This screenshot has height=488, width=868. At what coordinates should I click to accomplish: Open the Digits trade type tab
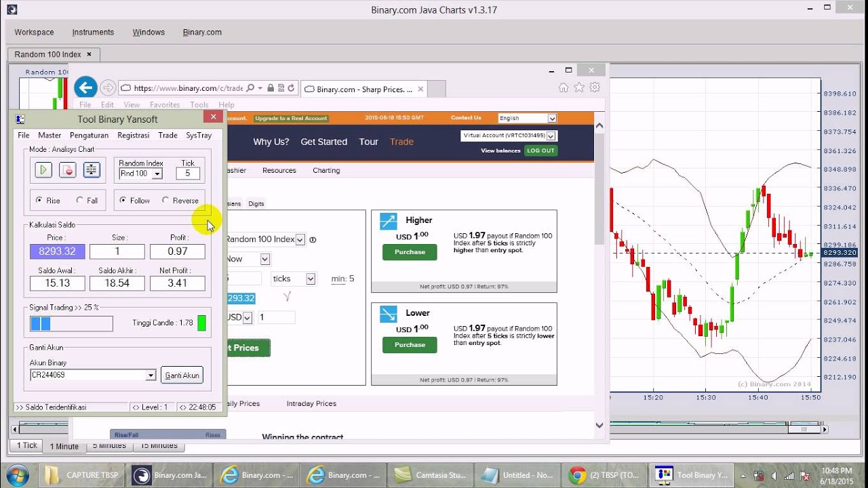(x=256, y=203)
